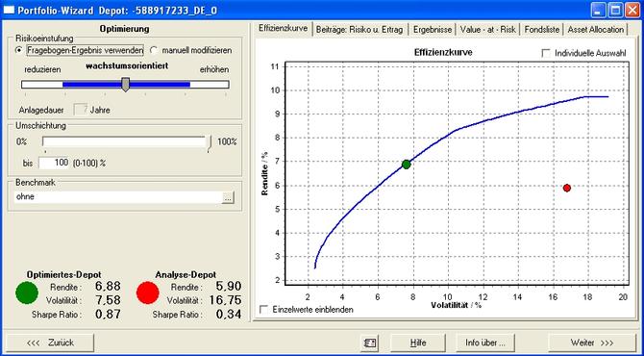Open the Info über ... button
644x356 pixels.
click(x=484, y=343)
